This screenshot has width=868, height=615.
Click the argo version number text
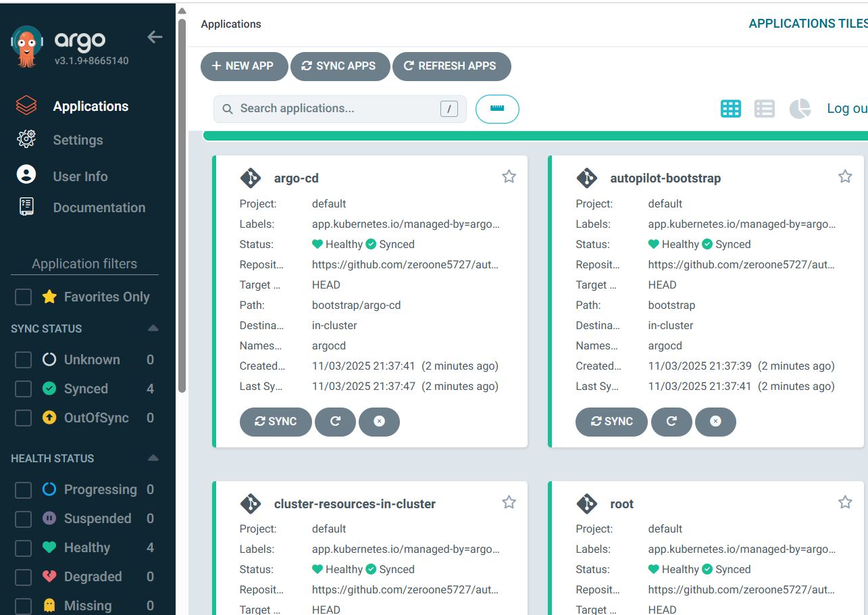pos(91,61)
